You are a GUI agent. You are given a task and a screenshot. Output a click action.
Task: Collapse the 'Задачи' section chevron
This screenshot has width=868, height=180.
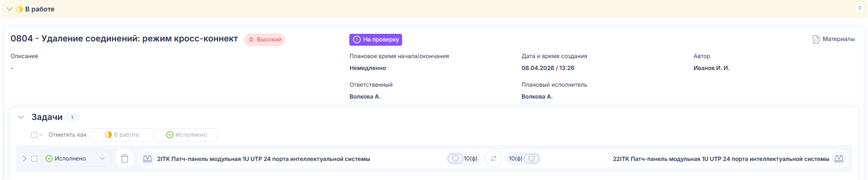[21, 117]
